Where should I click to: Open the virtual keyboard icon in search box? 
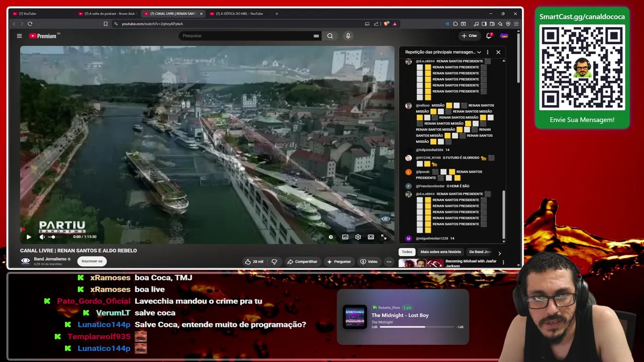[x=316, y=36]
